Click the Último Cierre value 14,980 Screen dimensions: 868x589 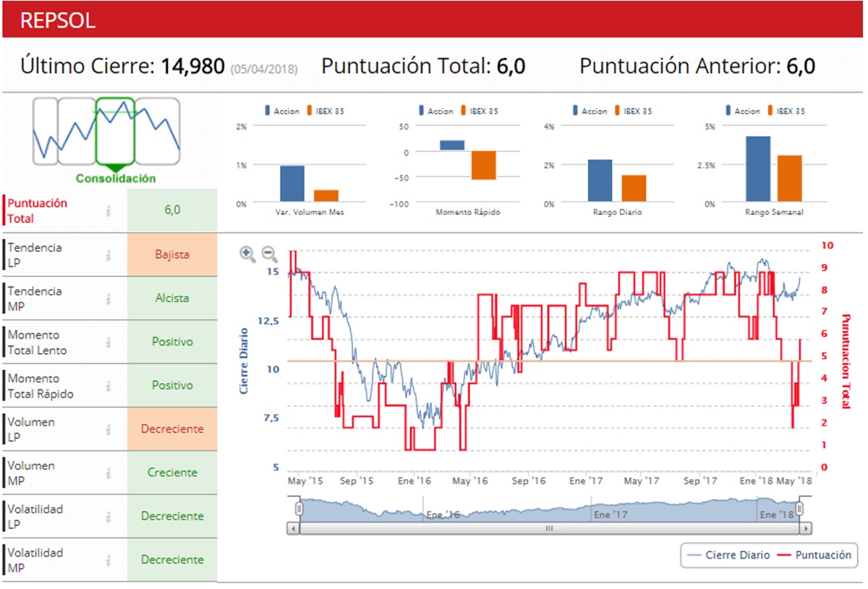click(x=192, y=67)
